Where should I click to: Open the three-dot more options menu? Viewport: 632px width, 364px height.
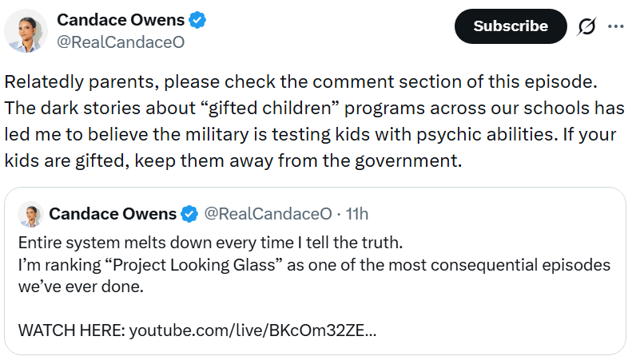point(615,26)
